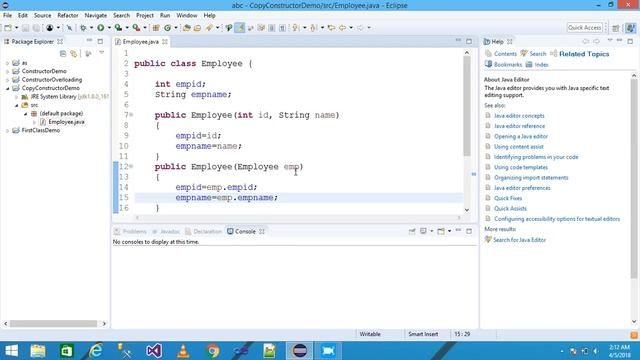Open Google Chrome from taskbar

[212, 351]
